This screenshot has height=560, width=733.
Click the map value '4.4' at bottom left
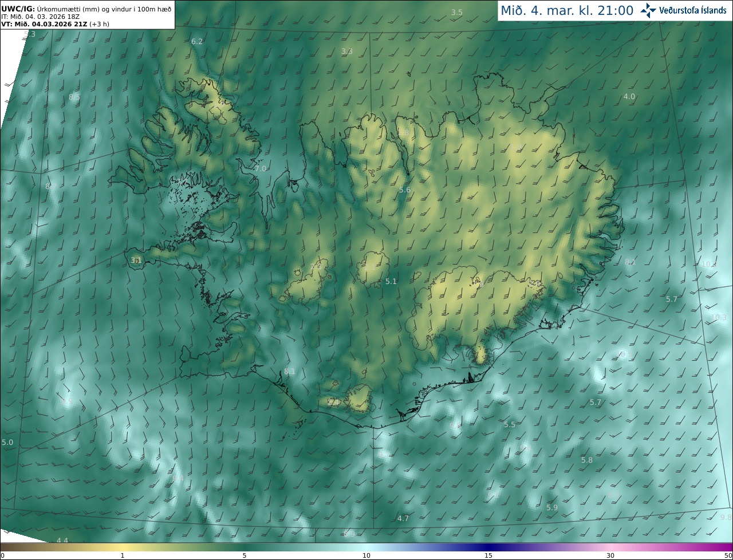pos(62,541)
